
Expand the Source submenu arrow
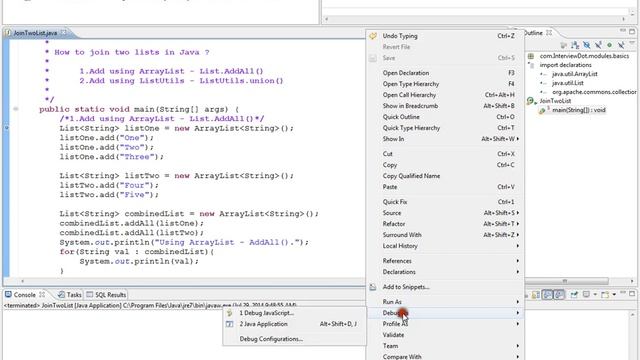coord(518,213)
